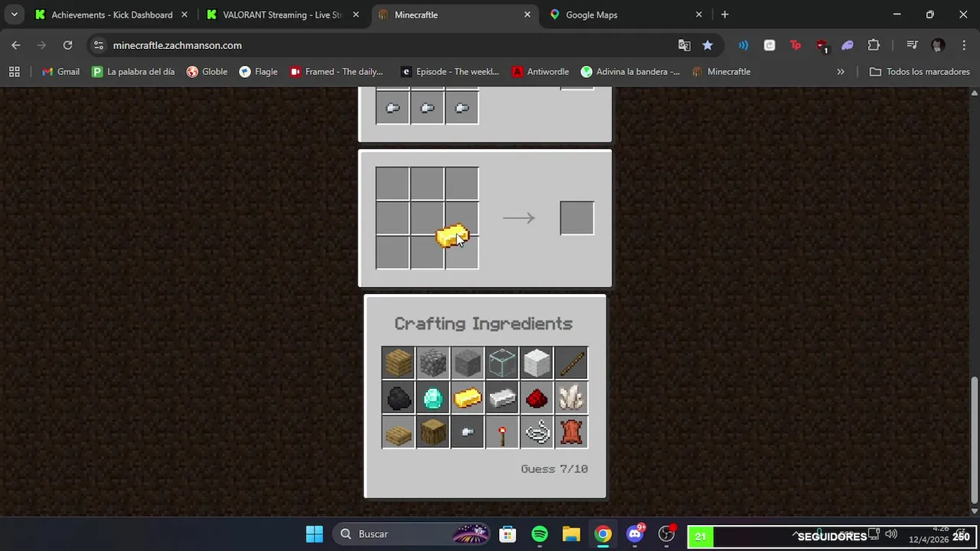
Task: Pick the stick ingredient
Action: coord(571,363)
